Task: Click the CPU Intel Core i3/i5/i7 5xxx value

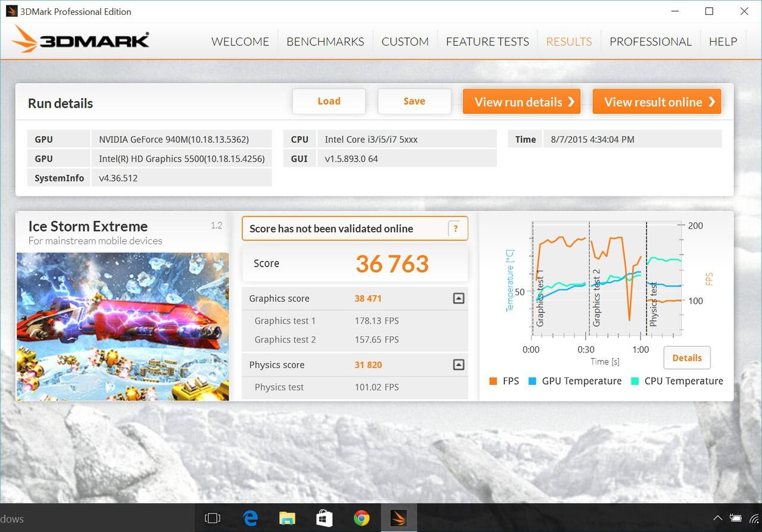Action: click(x=407, y=139)
